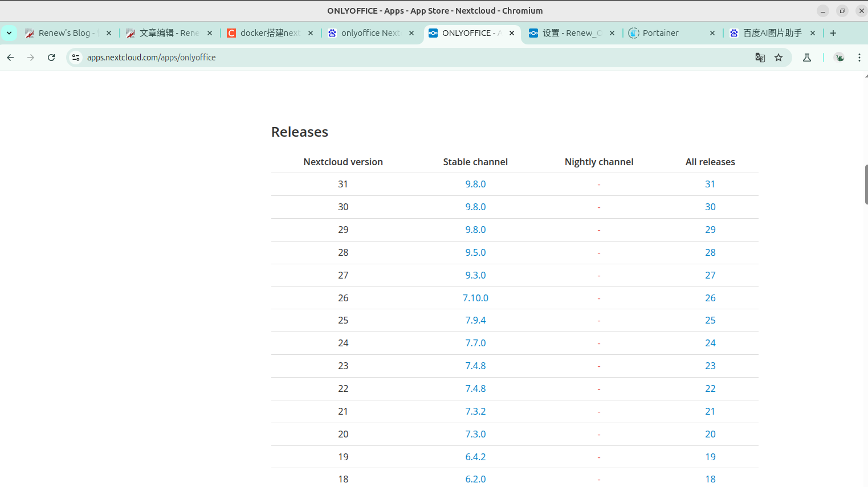Close the 设置 - Renew tab

pyautogui.click(x=612, y=33)
